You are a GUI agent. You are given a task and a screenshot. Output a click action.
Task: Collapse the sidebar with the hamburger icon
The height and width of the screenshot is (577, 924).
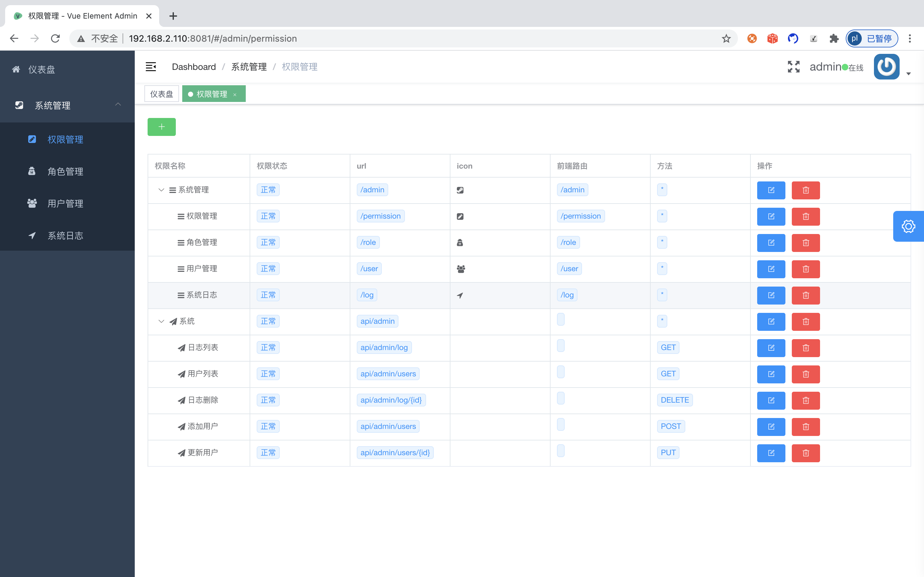point(151,67)
